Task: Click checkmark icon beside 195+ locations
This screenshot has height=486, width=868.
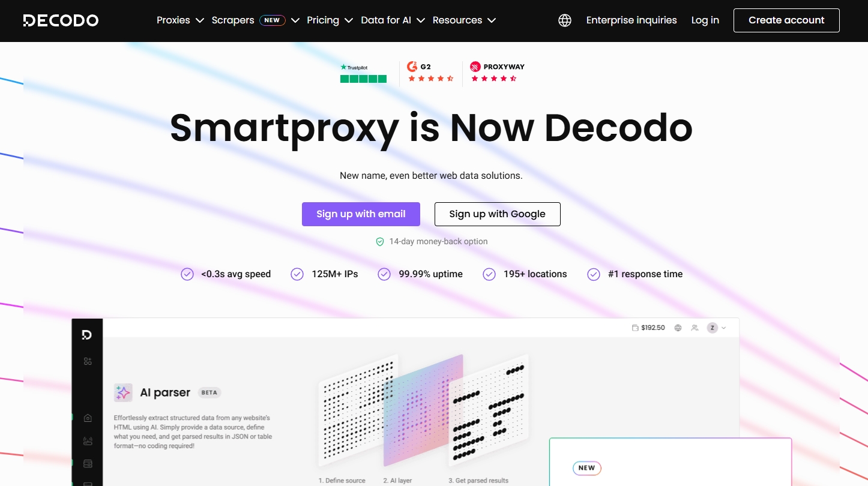Action: (x=489, y=274)
